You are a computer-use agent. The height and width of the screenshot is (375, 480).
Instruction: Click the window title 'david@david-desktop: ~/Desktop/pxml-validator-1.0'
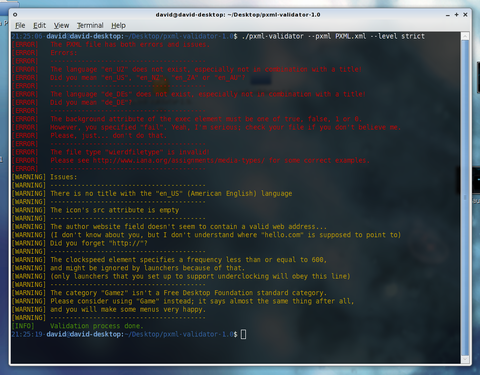point(238,15)
